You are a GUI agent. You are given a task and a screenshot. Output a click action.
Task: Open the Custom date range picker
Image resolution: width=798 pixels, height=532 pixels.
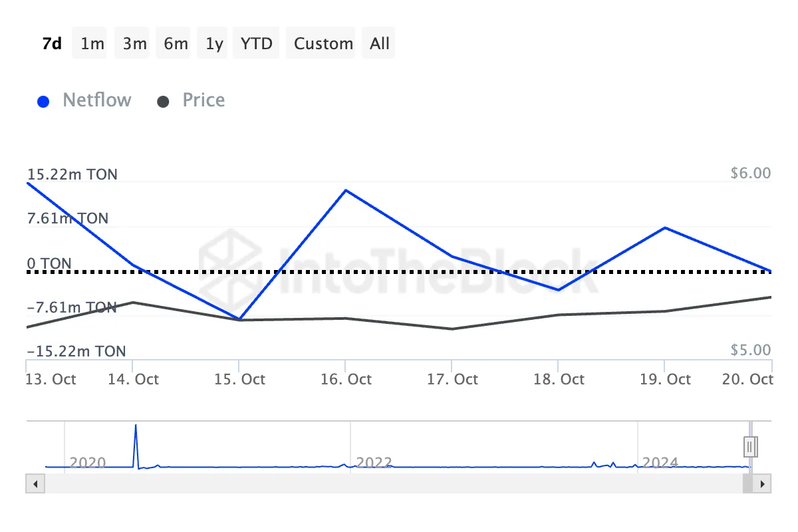tap(323, 44)
